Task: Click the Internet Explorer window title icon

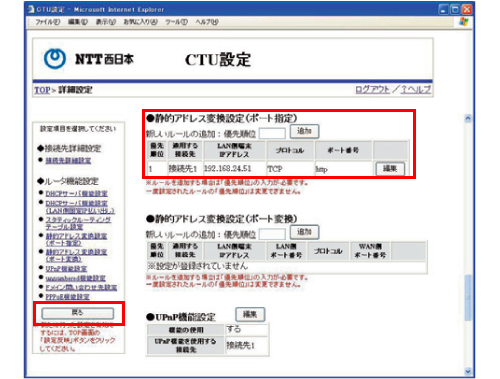Action: [31, 9]
